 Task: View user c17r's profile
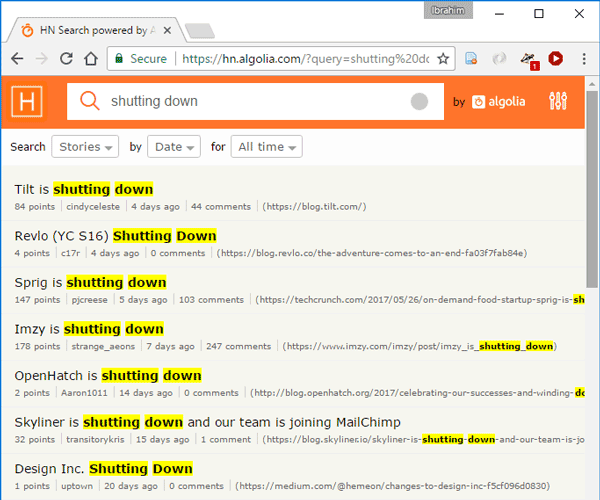pyautogui.click(x=70, y=253)
